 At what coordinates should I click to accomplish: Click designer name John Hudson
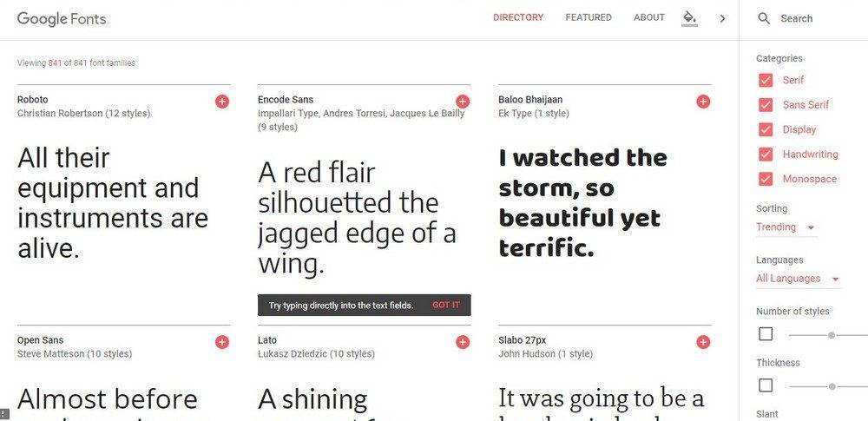pyautogui.click(x=527, y=354)
